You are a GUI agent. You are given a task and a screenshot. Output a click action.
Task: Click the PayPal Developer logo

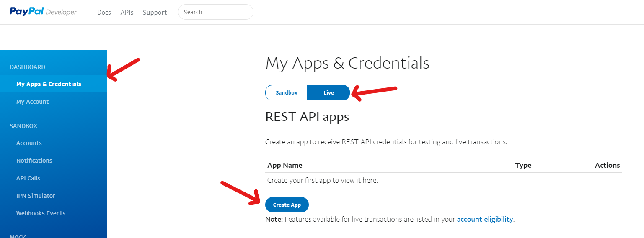coord(43,12)
